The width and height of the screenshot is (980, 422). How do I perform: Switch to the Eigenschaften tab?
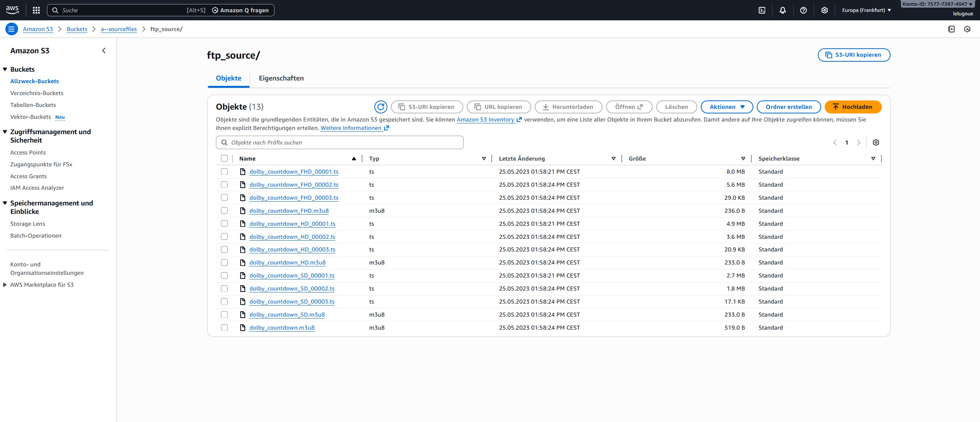281,78
